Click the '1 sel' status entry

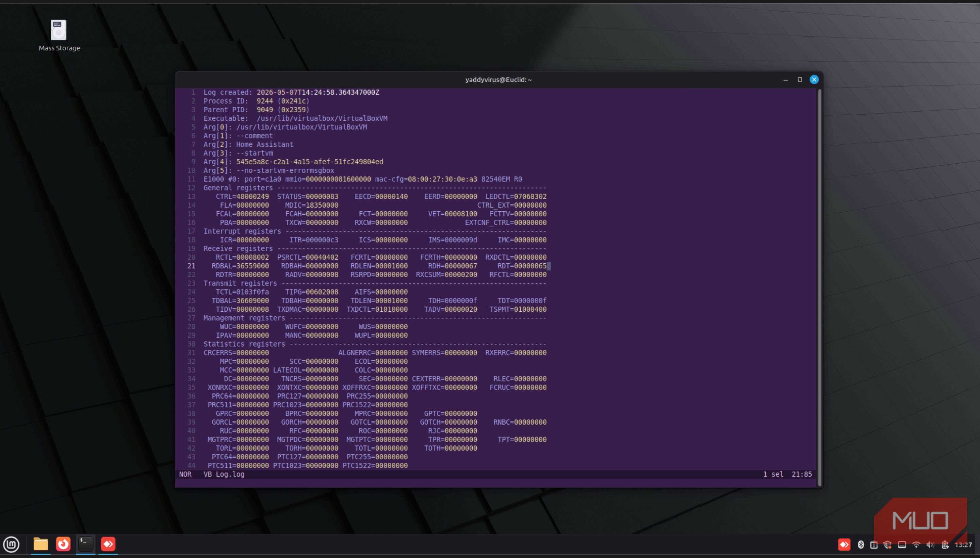tap(773, 474)
